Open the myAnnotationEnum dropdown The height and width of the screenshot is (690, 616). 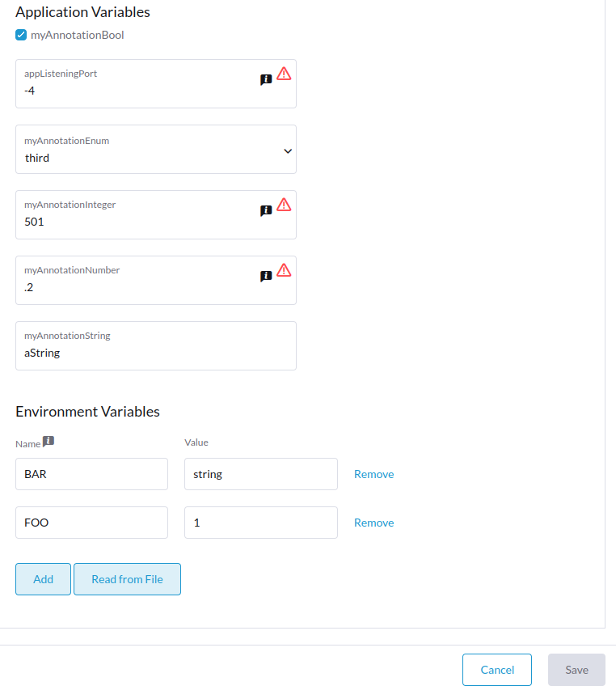coord(155,150)
